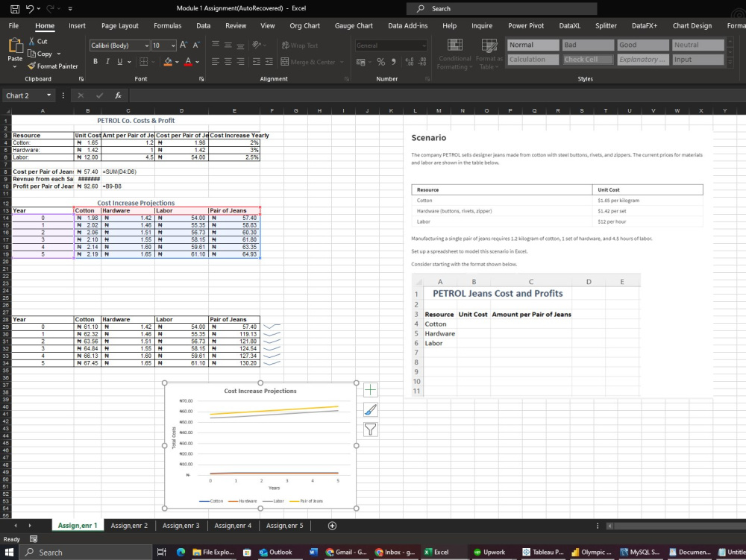Toggle Bold formatting
Viewport: 746px width, 560px height.
pyautogui.click(x=95, y=61)
